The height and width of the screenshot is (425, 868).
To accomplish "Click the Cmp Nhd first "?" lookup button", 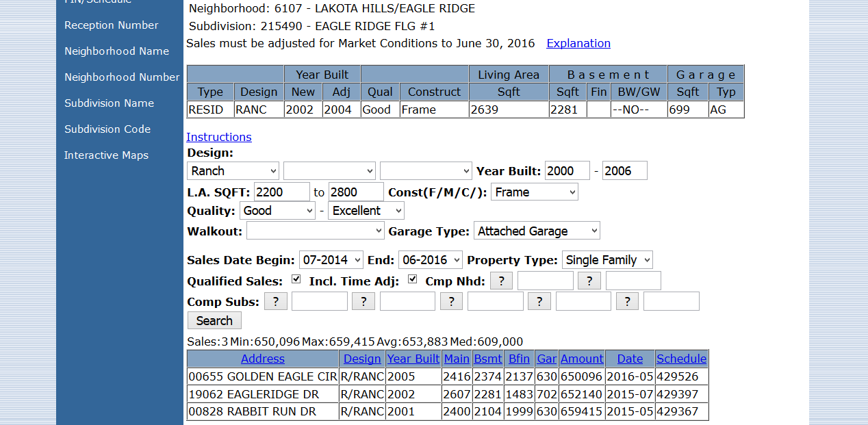I will point(500,280).
